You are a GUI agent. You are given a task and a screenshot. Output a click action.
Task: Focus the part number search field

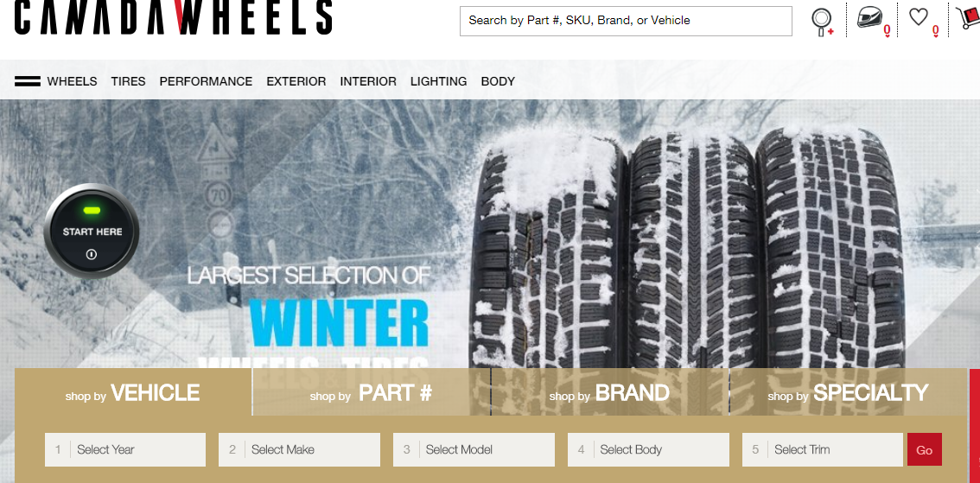626,21
